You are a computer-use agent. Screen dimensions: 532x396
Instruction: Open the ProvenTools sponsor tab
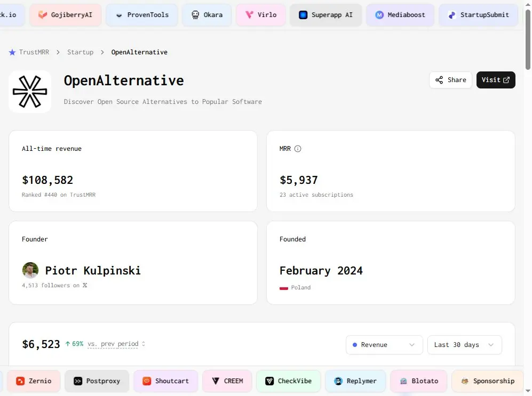[142, 15]
